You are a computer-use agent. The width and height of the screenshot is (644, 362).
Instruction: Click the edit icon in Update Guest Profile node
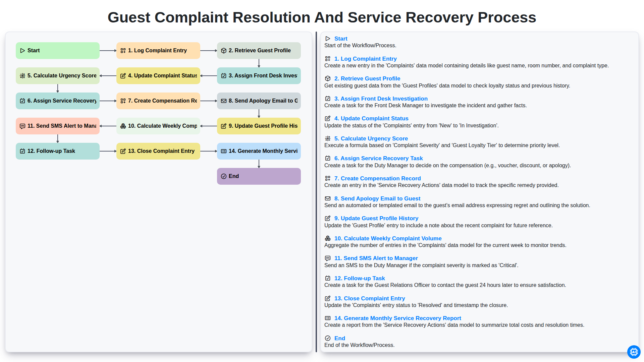[x=224, y=126]
